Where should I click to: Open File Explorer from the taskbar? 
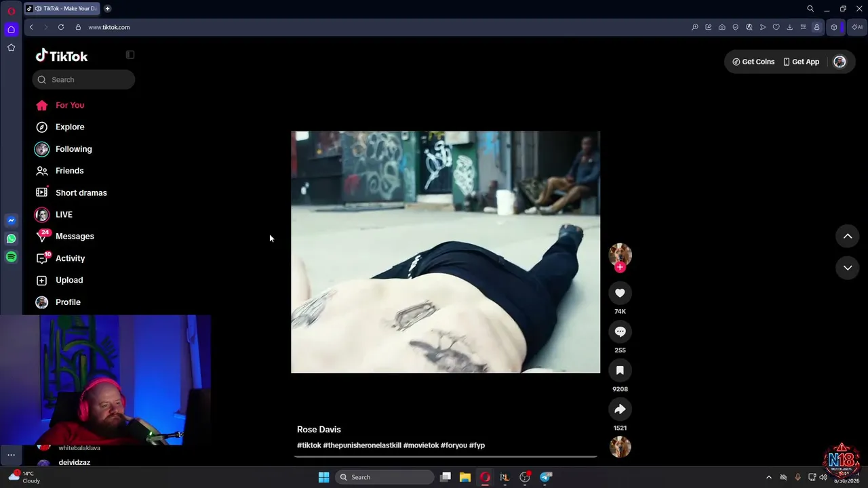(x=465, y=477)
